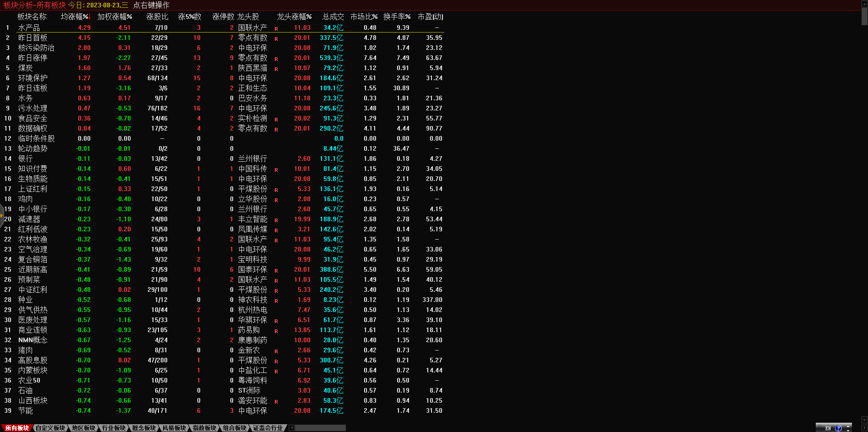Switch to the 行业板块 tab
The height and width of the screenshot is (432, 868).
(114, 428)
